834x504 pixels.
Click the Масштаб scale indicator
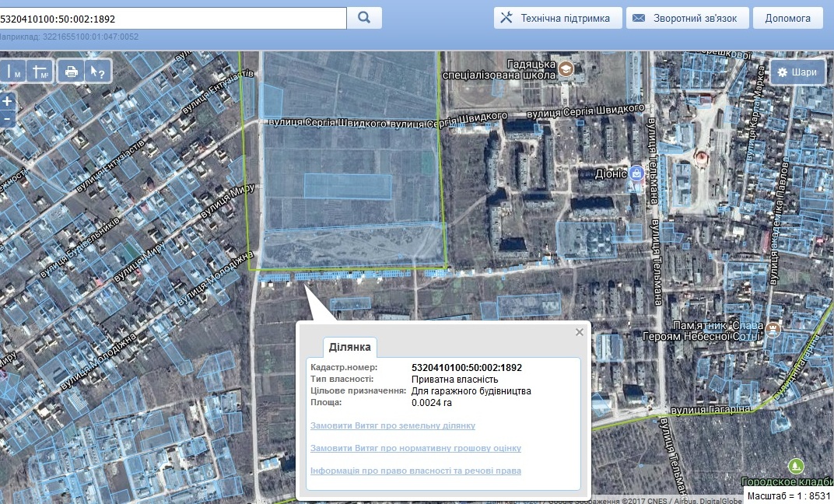[788, 495]
